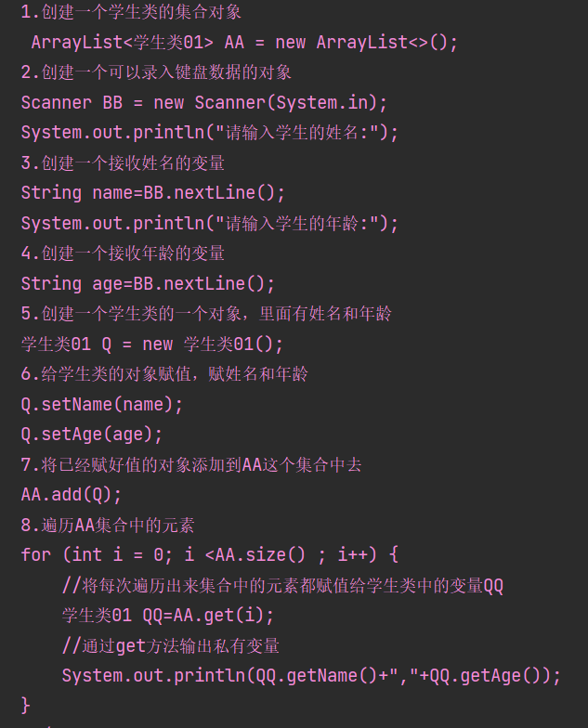Screen dimensions: 588x728
Task: Click the Q.setAge(age) statement
Action: (x=92, y=434)
